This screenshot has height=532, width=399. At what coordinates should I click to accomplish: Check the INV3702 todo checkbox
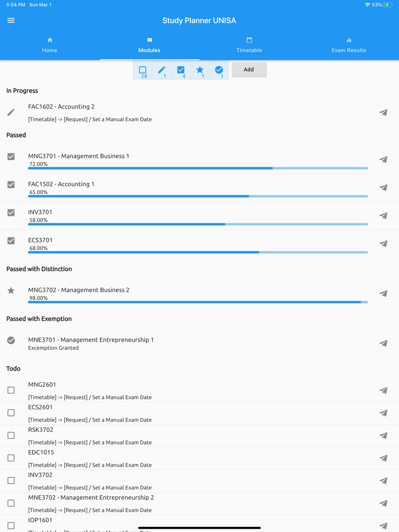pos(11,481)
